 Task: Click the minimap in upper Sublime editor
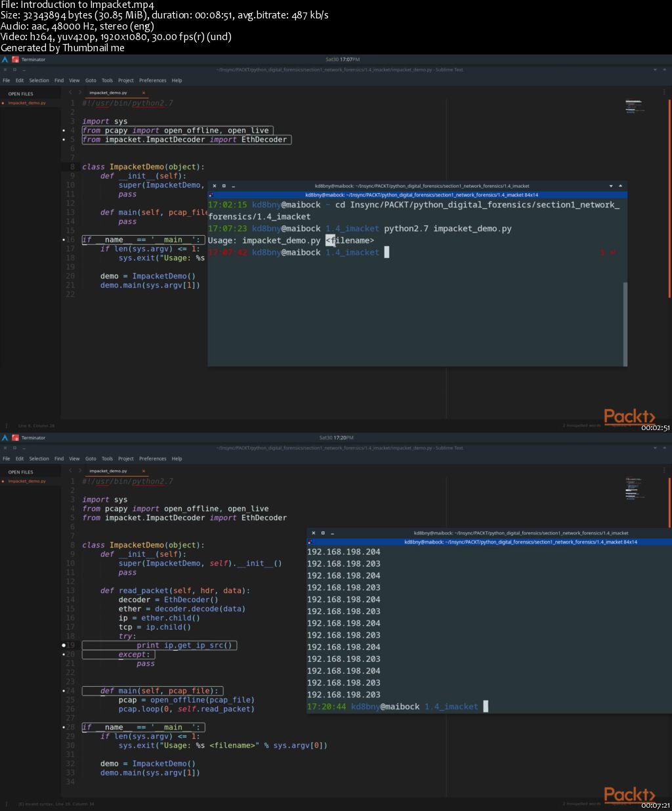(634, 106)
